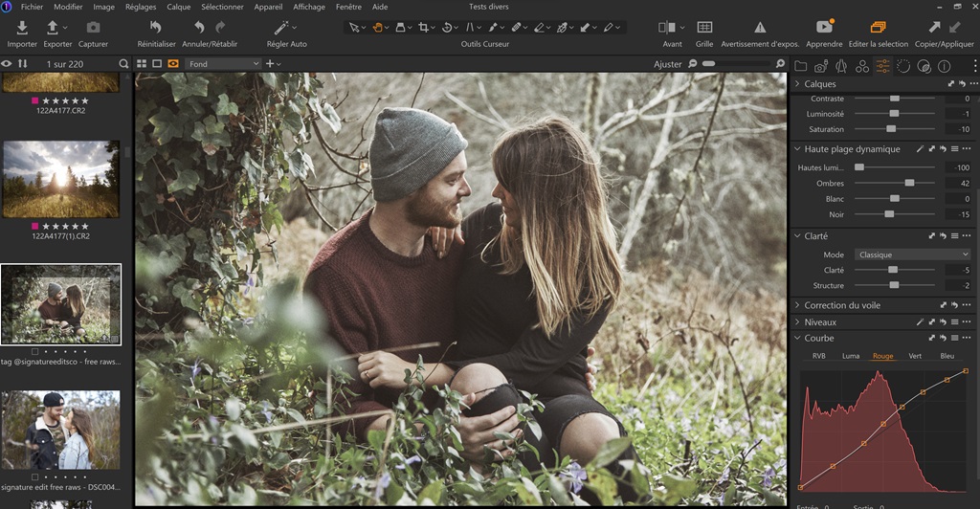Open the Exporter dropdown arrow
980x509 pixels.
click(65, 28)
